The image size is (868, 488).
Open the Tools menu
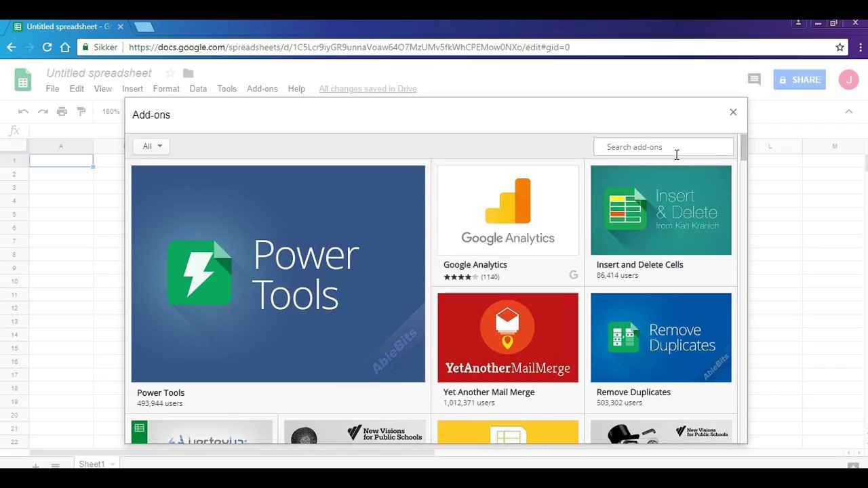point(226,89)
